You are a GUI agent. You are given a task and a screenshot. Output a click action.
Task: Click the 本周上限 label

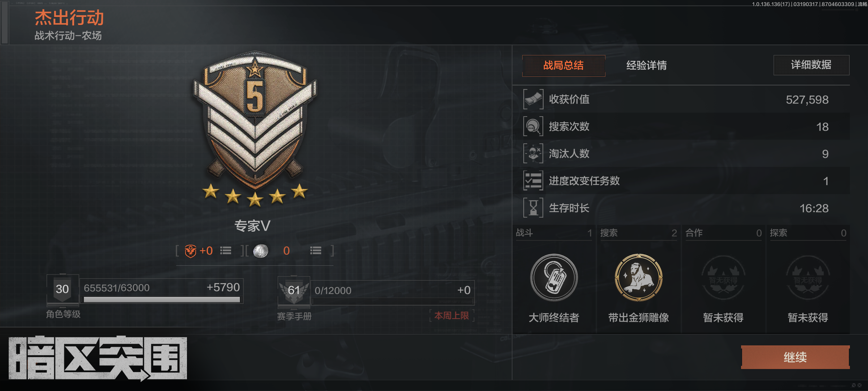click(451, 316)
